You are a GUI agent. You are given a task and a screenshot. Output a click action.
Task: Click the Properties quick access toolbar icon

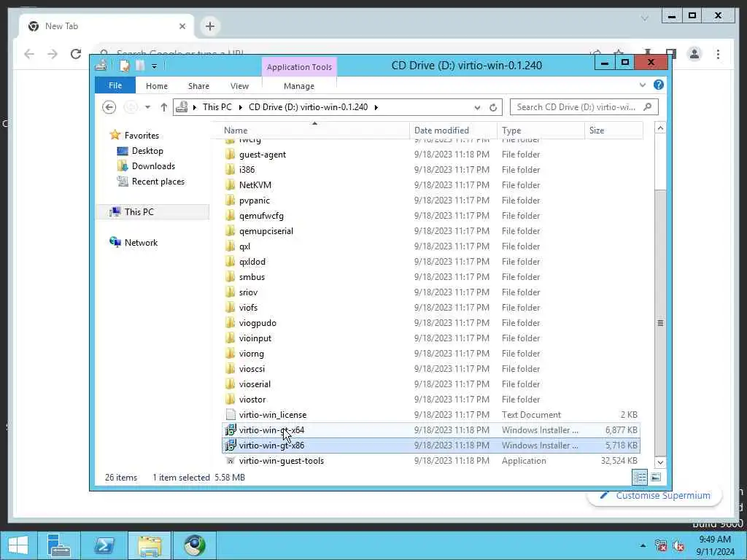124,66
